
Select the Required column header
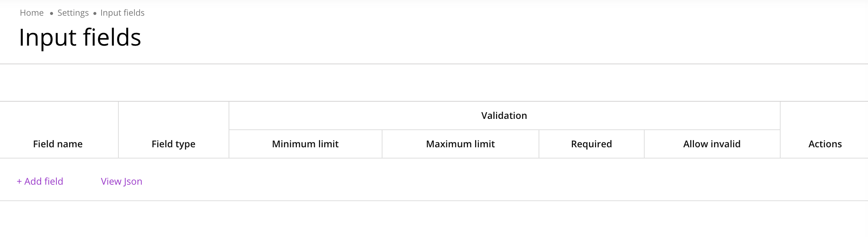(591, 144)
